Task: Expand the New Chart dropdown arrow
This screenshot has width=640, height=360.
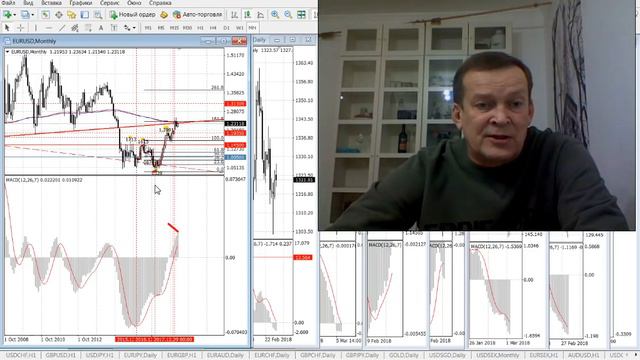Action: pyautogui.click(x=15, y=15)
